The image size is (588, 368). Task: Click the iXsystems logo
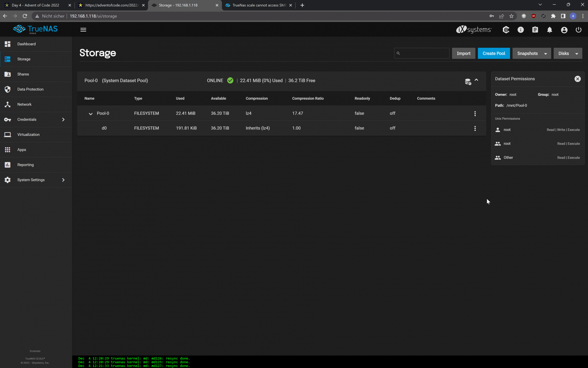click(474, 29)
